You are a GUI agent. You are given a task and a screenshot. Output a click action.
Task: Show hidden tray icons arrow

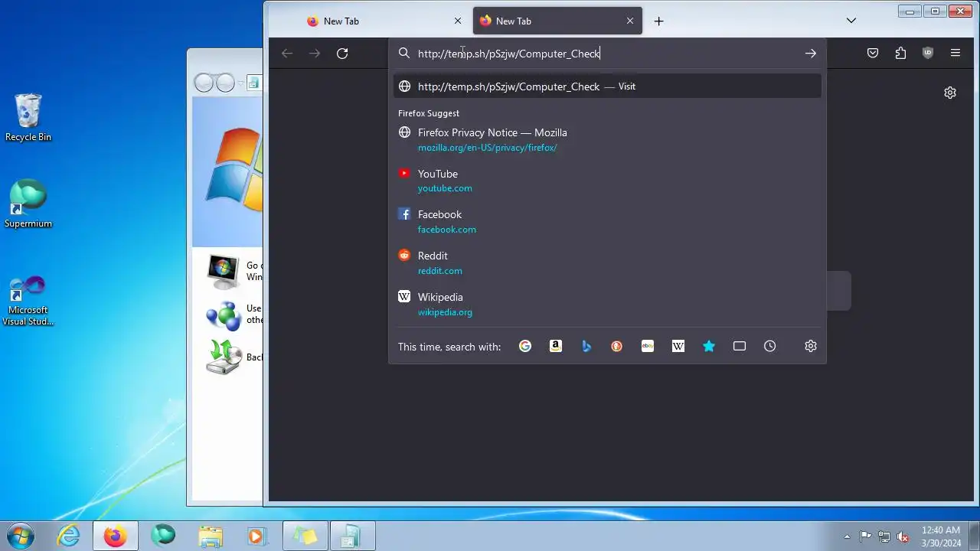847,536
